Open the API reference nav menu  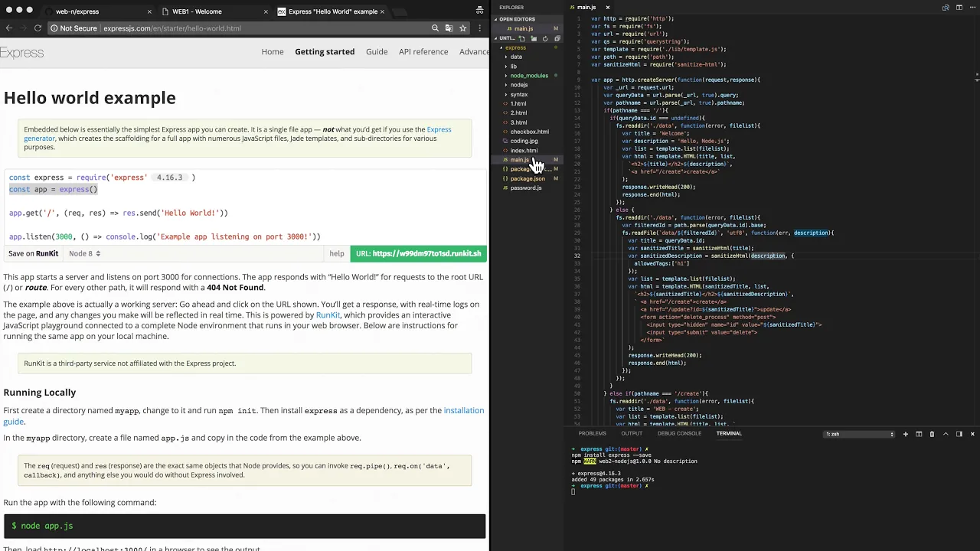pos(423,52)
